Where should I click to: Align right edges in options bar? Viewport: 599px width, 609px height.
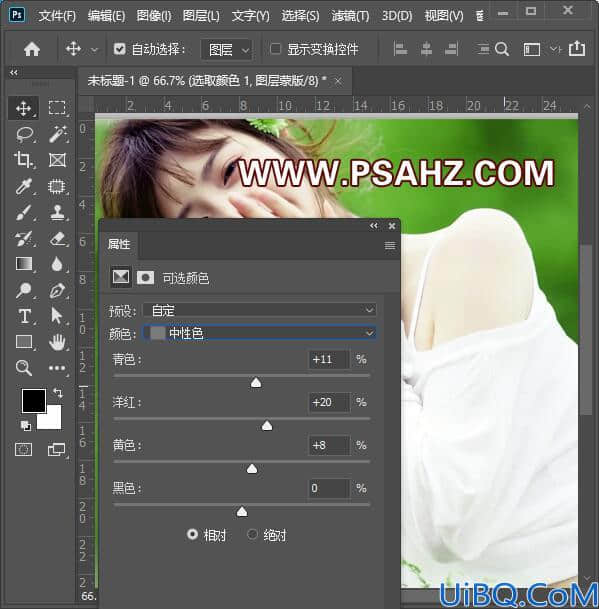451,49
